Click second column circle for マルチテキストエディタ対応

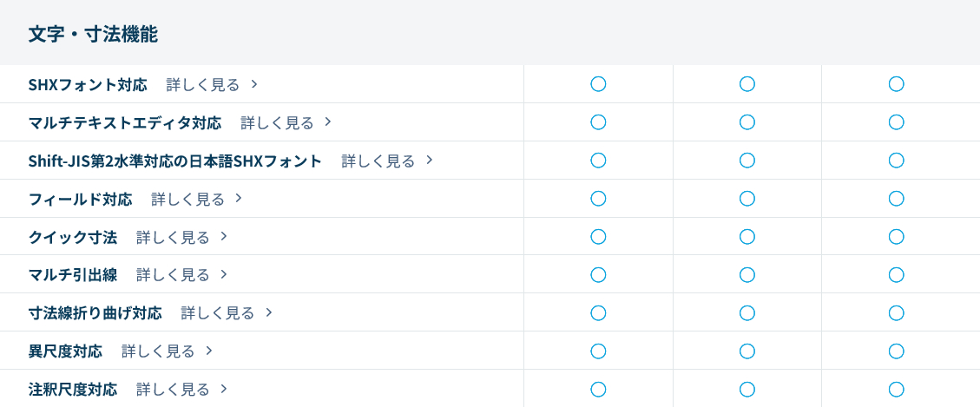(747, 122)
